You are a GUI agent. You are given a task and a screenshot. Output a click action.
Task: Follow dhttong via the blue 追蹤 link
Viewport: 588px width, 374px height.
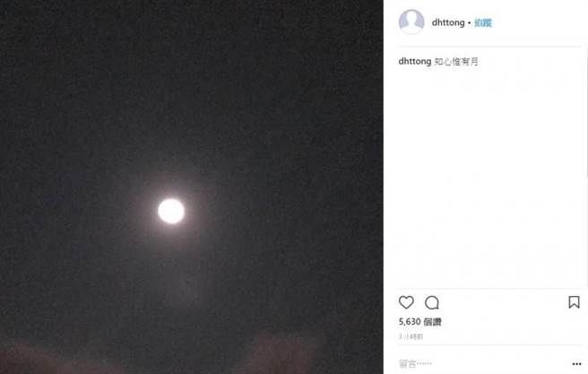(x=483, y=22)
